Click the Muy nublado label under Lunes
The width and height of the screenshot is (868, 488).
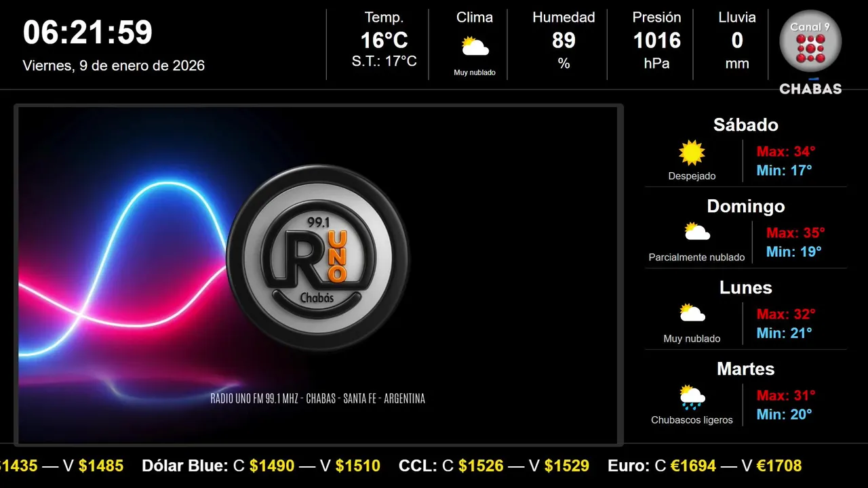point(692,339)
